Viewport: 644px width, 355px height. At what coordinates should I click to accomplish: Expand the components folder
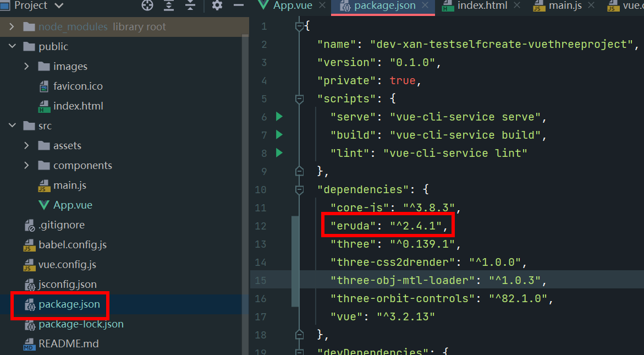(x=26, y=165)
